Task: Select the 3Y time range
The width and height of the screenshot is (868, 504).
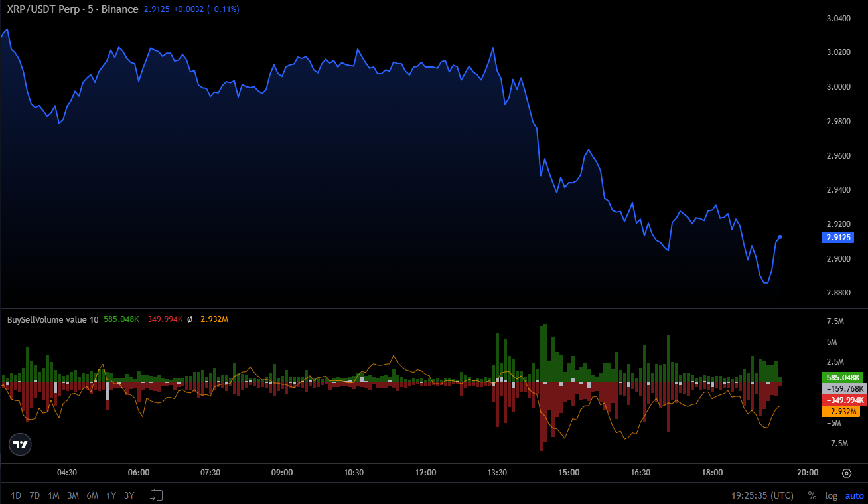Action: click(129, 495)
